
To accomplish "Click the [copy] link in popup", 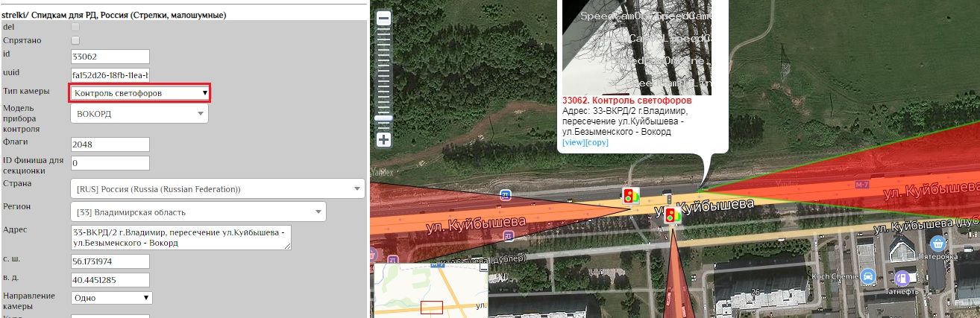I will (x=597, y=142).
